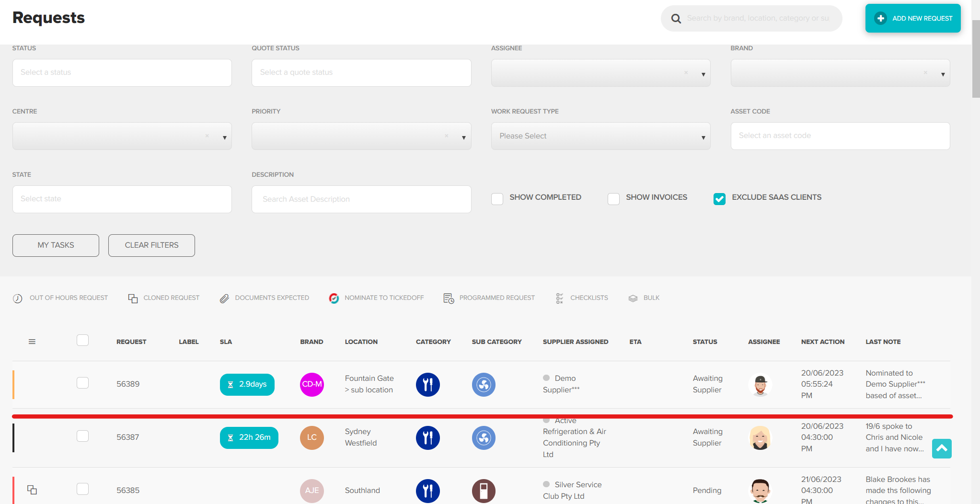The image size is (980, 504).
Task: Enable the Show Invoices checkbox
Action: pos(613,199)
